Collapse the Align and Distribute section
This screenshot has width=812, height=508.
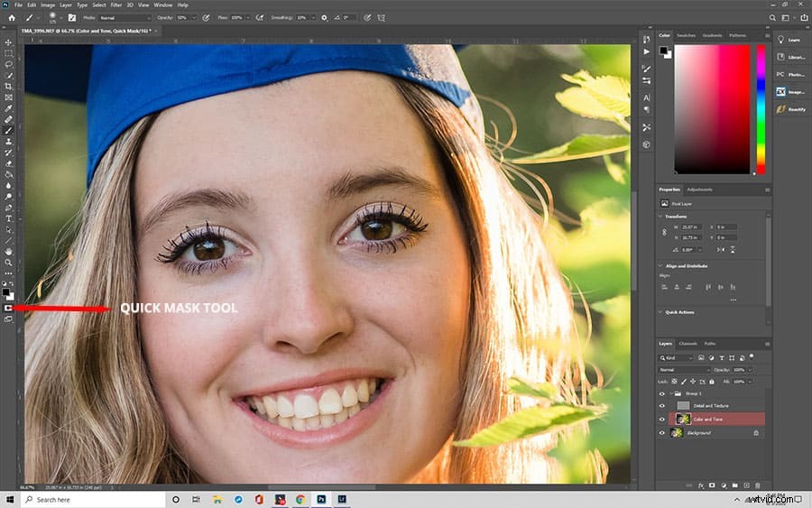click(x=660, y=265)
